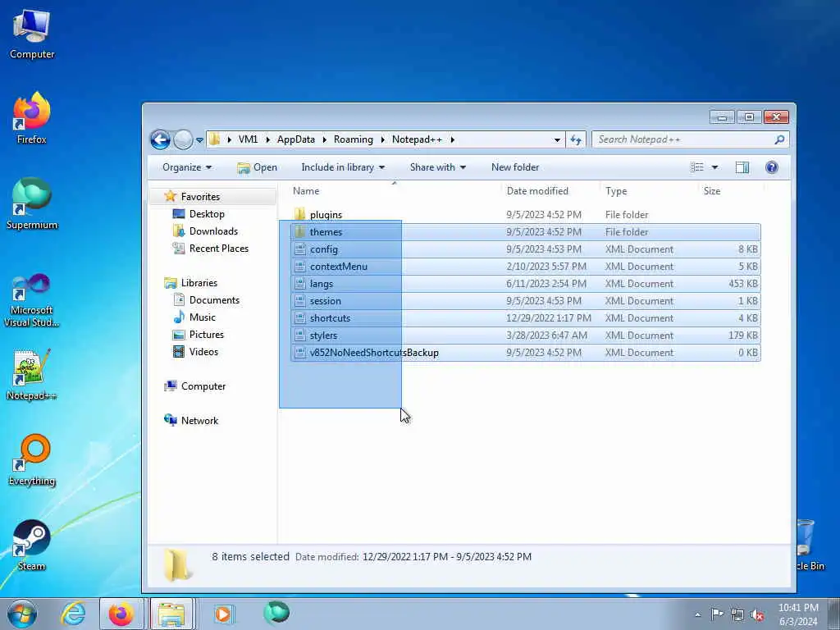Click the Explorer Back navigation button
The image size is (840, 630).
tap(160, 139)
